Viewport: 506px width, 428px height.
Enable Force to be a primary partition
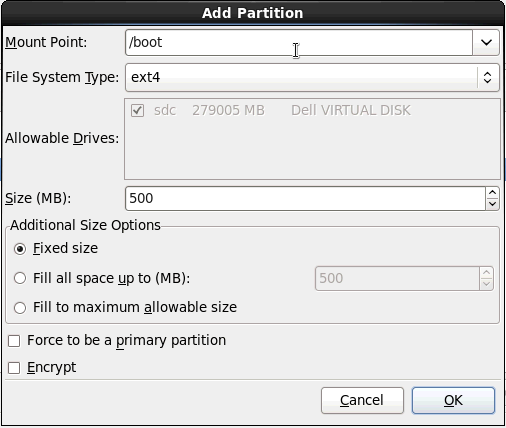click(x=14, y=341)
